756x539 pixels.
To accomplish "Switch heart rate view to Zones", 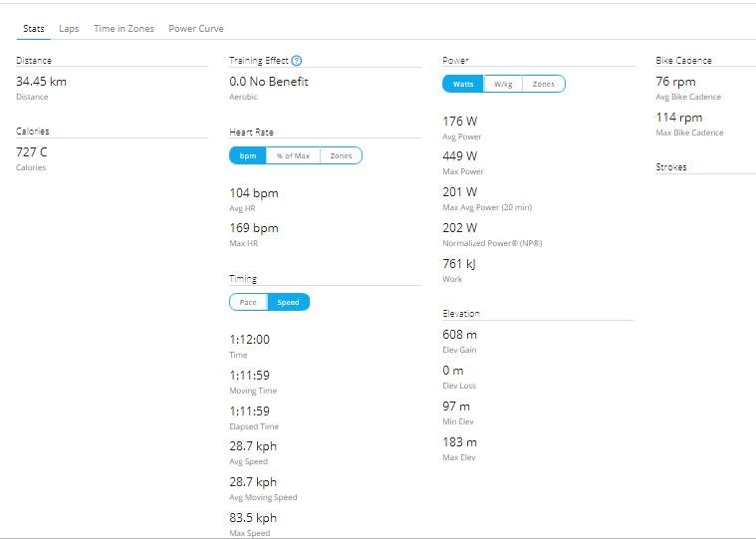I will pyautogui.click(x=341, y=155).
